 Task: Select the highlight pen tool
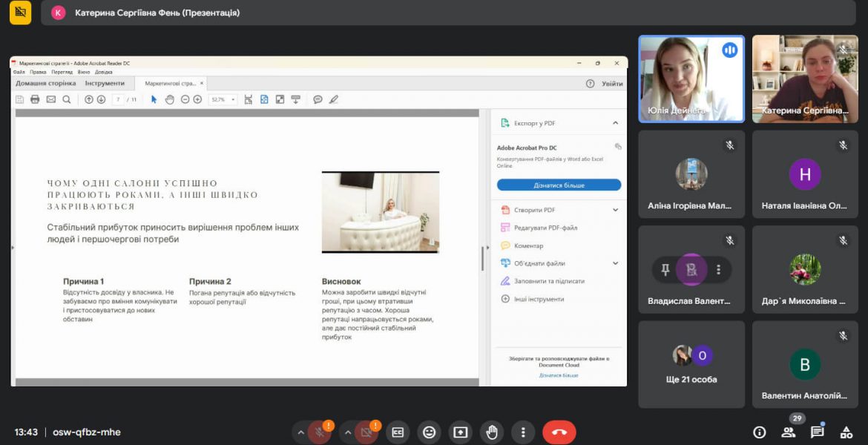(x=333, y=99)
